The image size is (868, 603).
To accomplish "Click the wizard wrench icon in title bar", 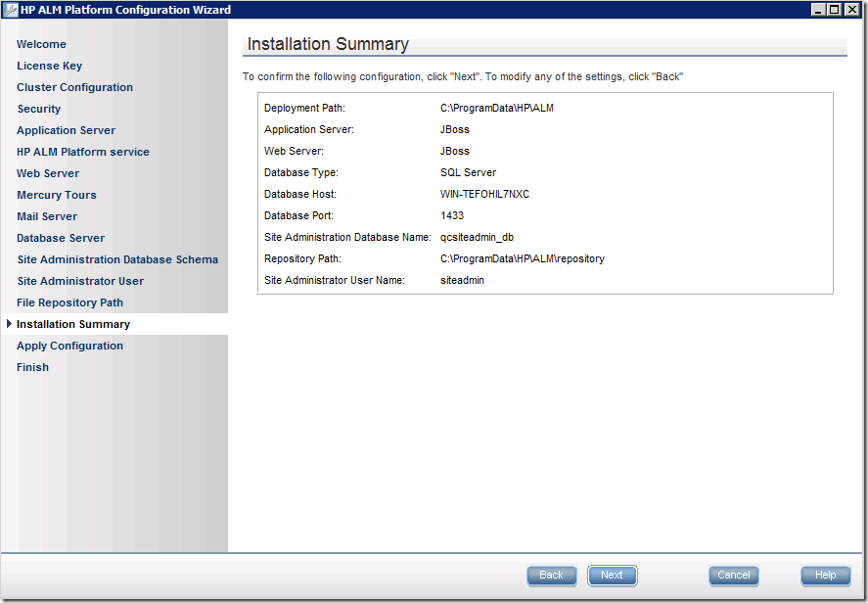I will click(x=10, y=10).
